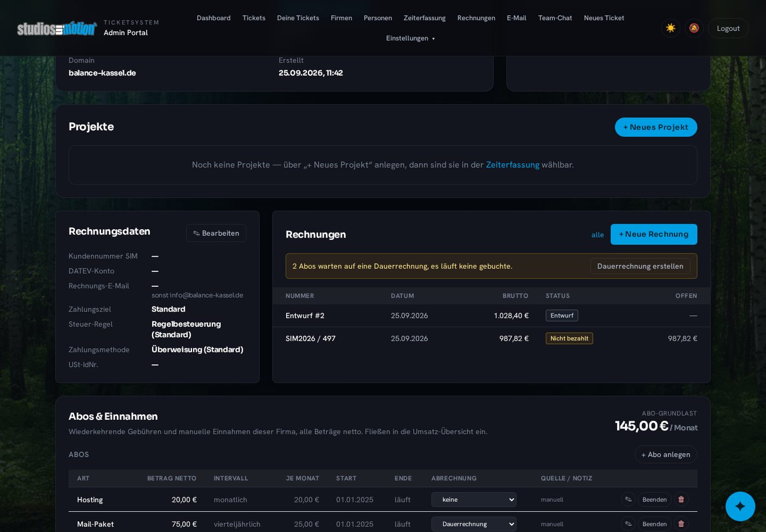The height and width of the screenshot is (532, 766).
Task: Click edit pencil icon in Mail-Paket row
Action: 628,524
